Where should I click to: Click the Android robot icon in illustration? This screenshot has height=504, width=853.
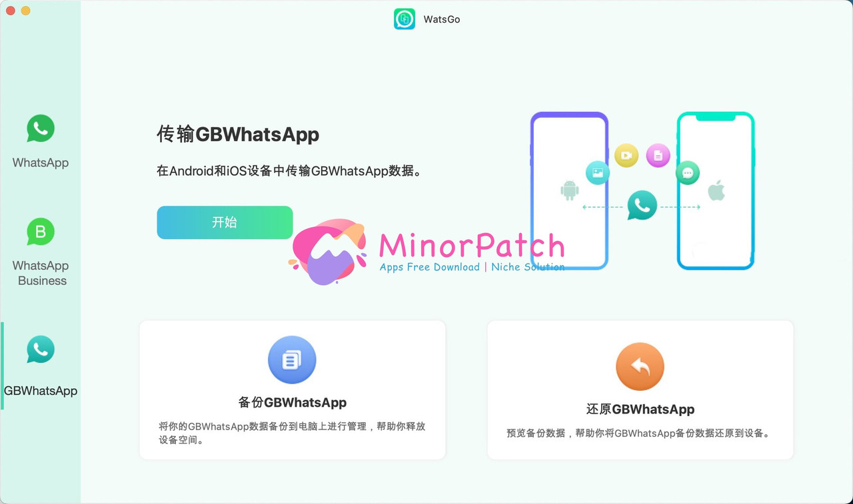570,190
